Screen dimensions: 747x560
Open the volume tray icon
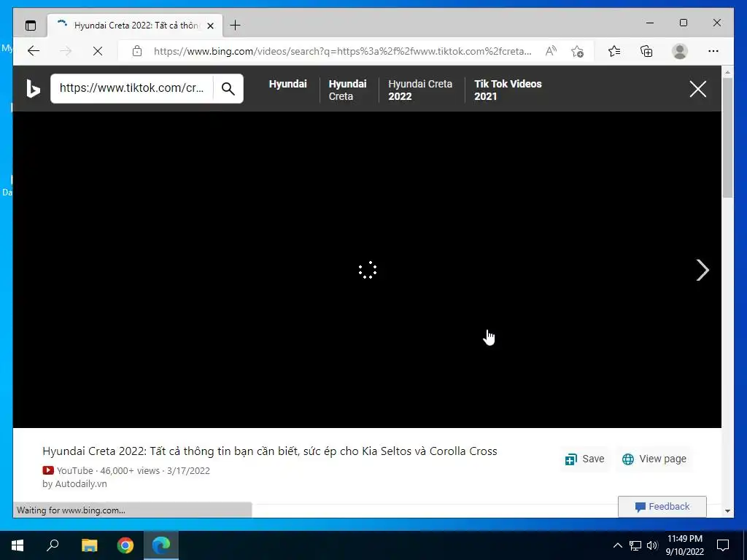pyautogui.click(x=652, y=545)
